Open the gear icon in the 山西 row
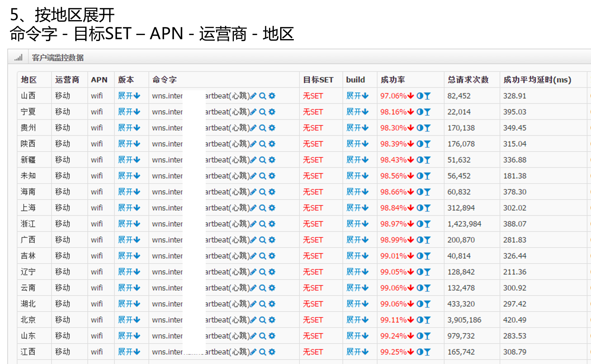Image resolution: width=591 pixels, height=364 pixels. click(272, 96)
